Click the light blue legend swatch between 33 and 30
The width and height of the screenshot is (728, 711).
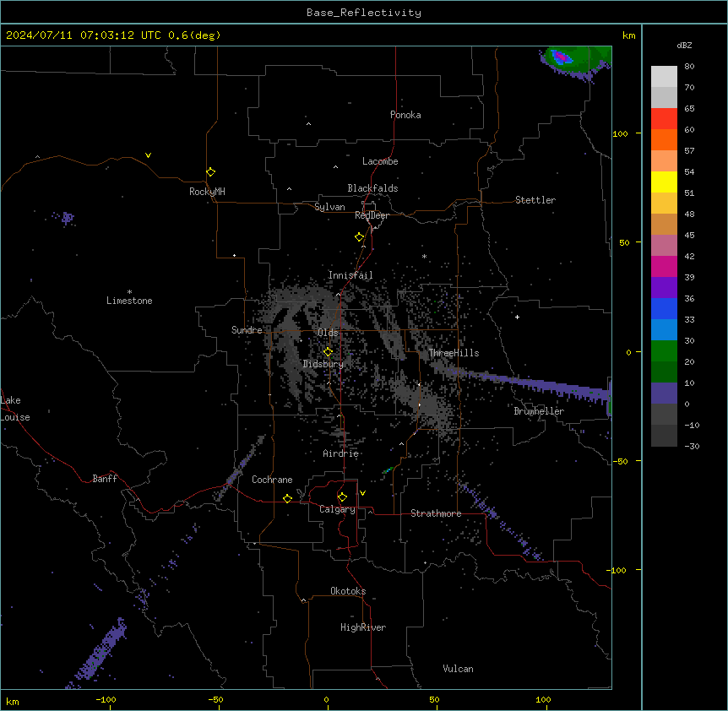coord(664,329)
